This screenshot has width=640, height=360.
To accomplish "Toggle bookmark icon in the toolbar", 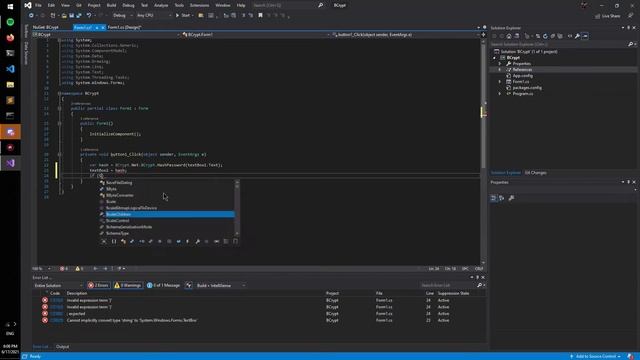I will coord(260,16).
